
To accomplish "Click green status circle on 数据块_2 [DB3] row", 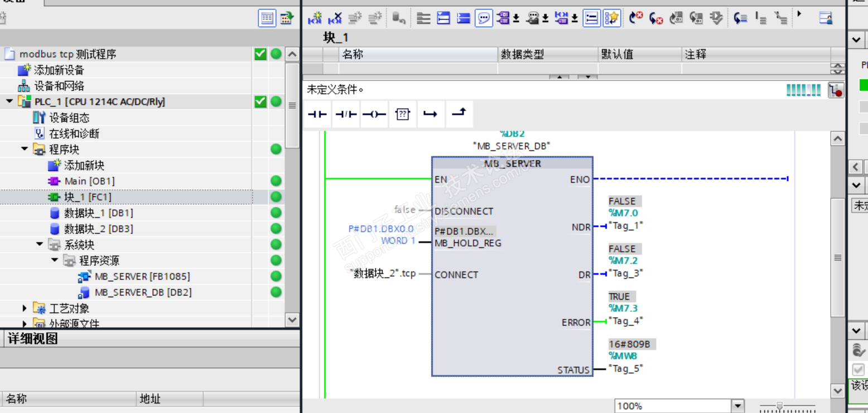I will coord(276,229).
